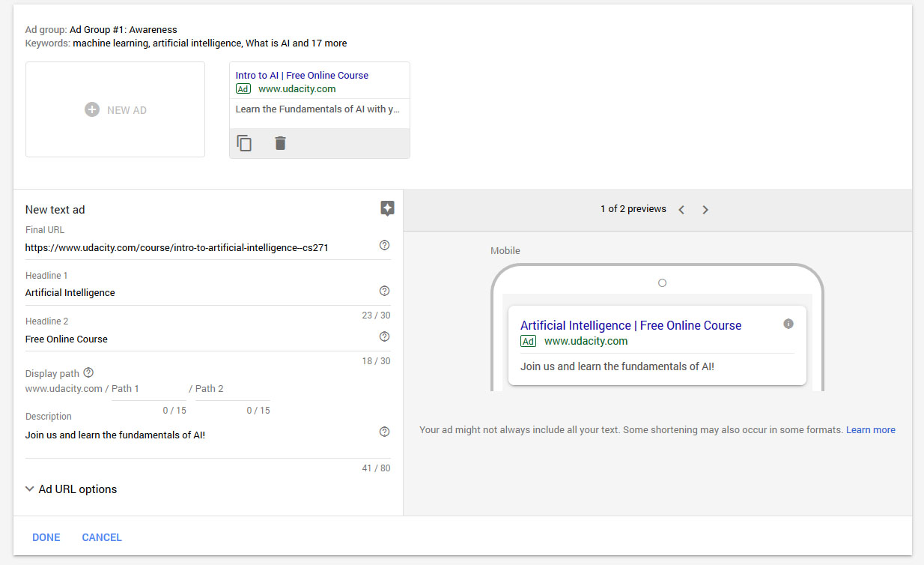
Task: Click the Mobile preview label
Action: [x=505, y=250]
